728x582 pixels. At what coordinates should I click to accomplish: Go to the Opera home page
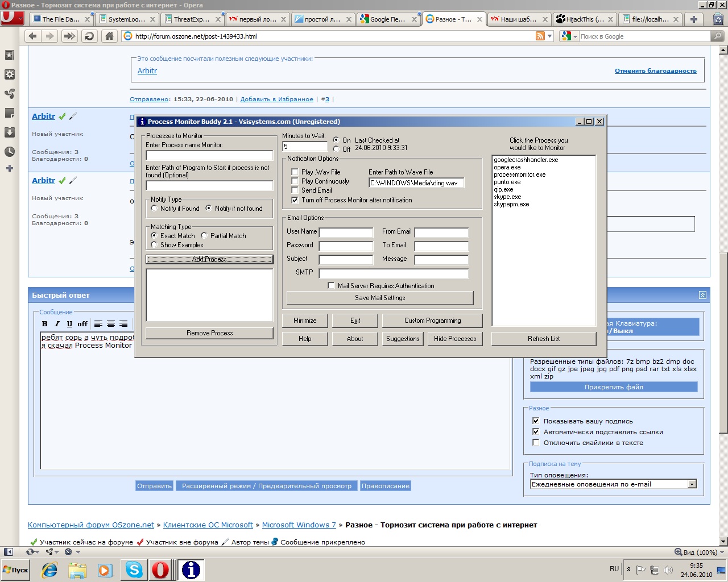click(109, 36)
